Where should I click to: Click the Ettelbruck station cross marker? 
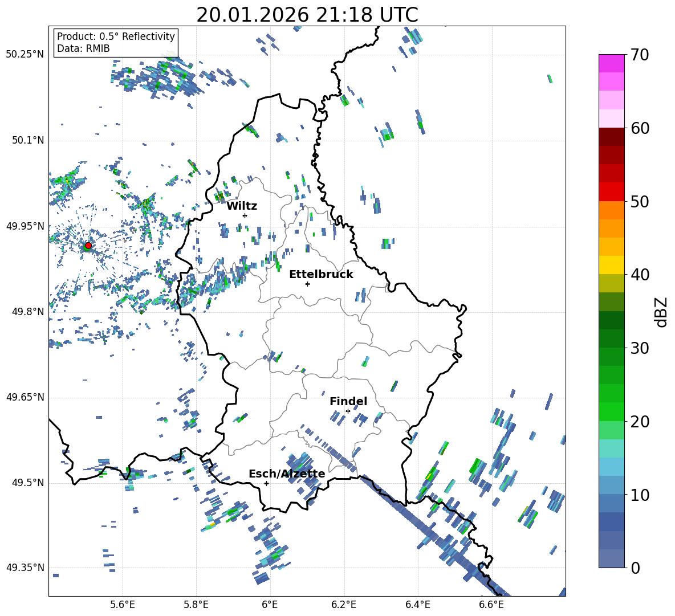coord(307,284)
